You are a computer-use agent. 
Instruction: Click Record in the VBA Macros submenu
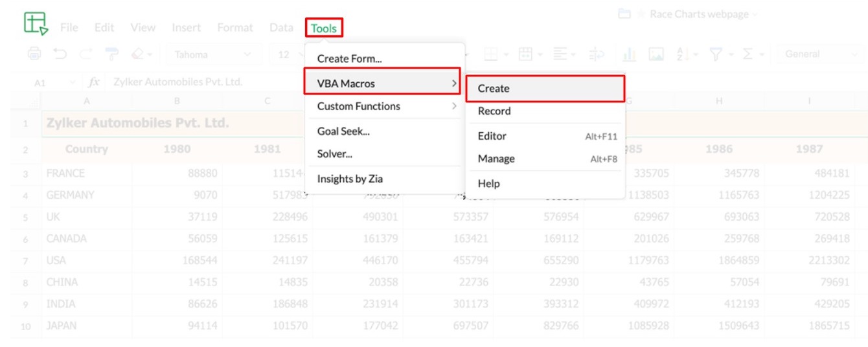pos(494,111)
